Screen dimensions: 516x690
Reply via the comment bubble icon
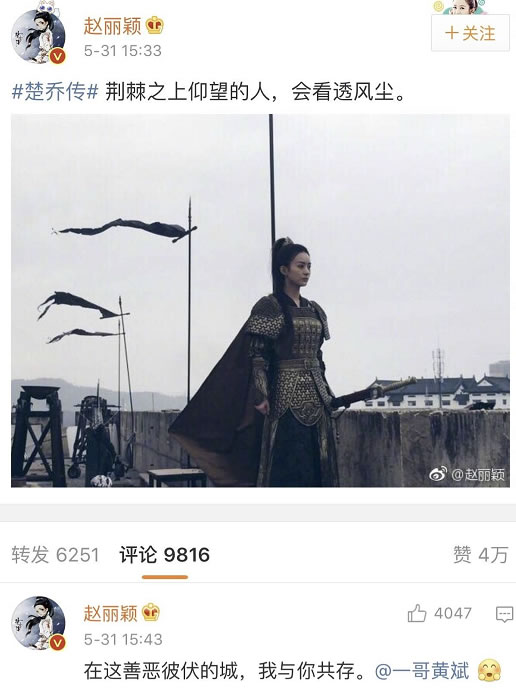tap(504, 614)
